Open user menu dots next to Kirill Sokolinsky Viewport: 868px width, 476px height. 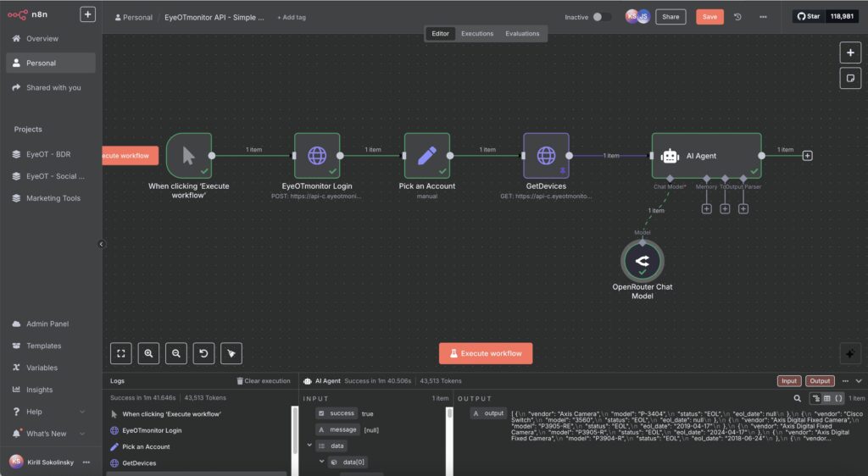click(x=86, y=462)
